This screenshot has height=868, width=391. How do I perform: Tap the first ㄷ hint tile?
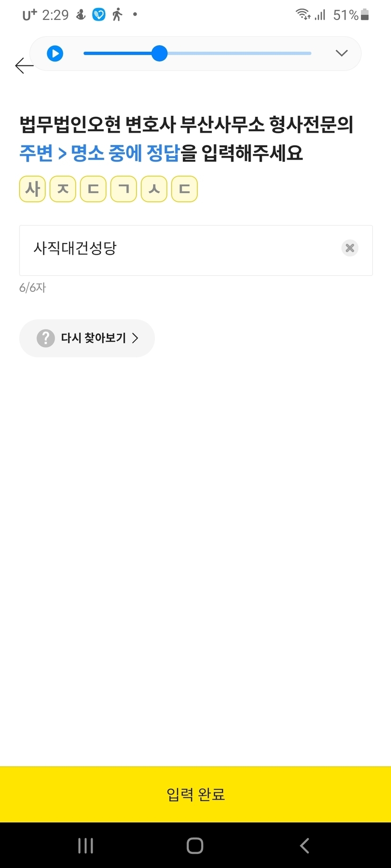(x=93, y=189)
